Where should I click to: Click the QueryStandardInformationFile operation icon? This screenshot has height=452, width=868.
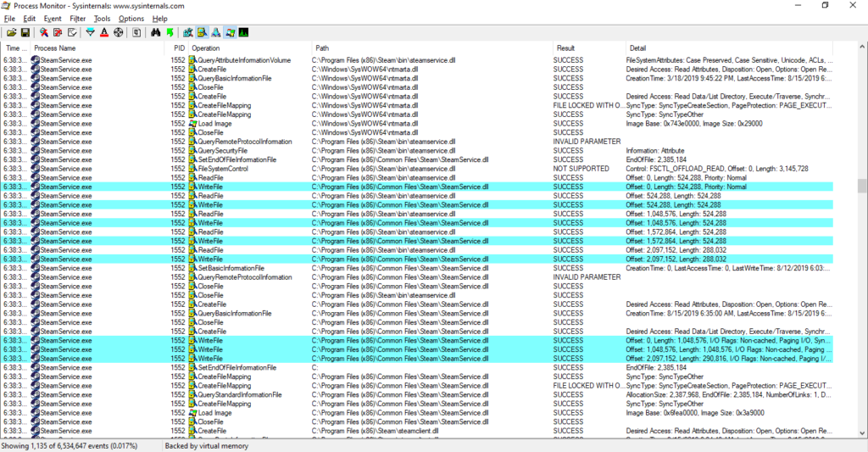[192, 395]
